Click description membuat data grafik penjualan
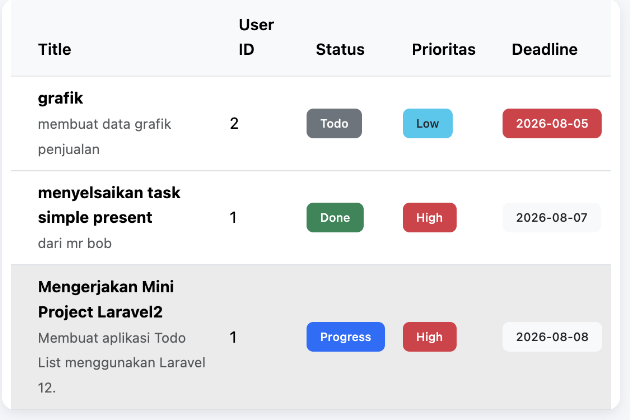 (104, 137)
